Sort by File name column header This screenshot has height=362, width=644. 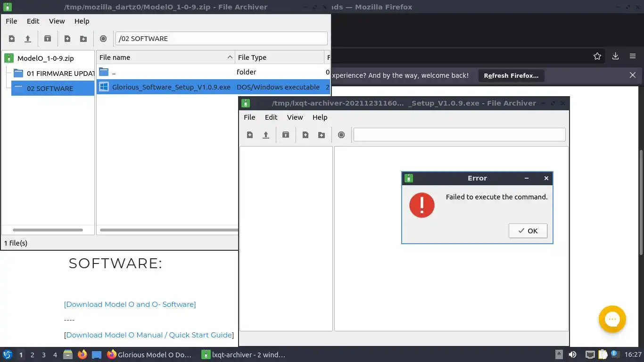pos(165,58)
